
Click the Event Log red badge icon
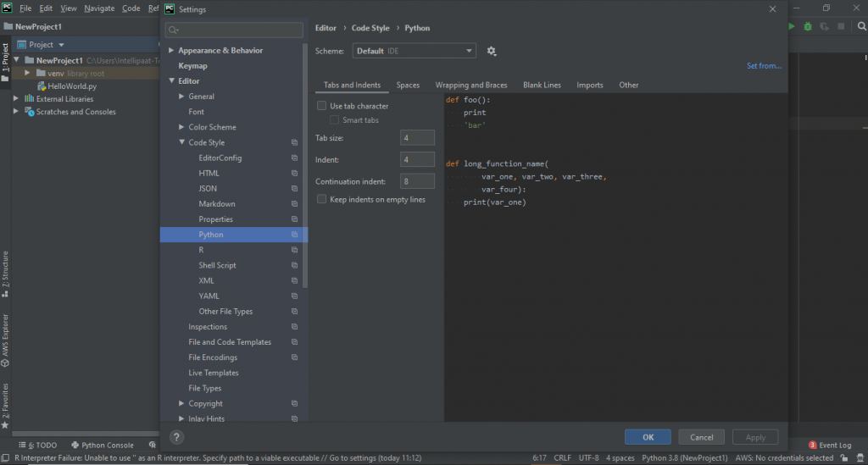coord(812,445)
